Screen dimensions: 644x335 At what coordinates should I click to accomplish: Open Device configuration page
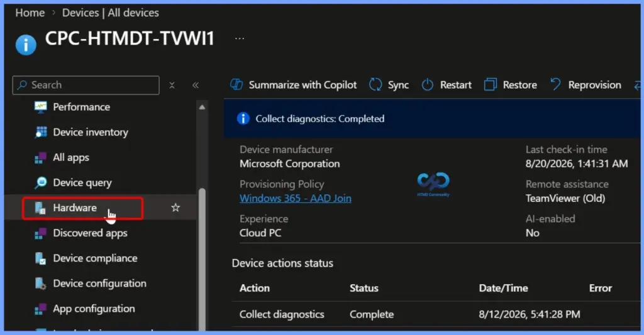99,283
